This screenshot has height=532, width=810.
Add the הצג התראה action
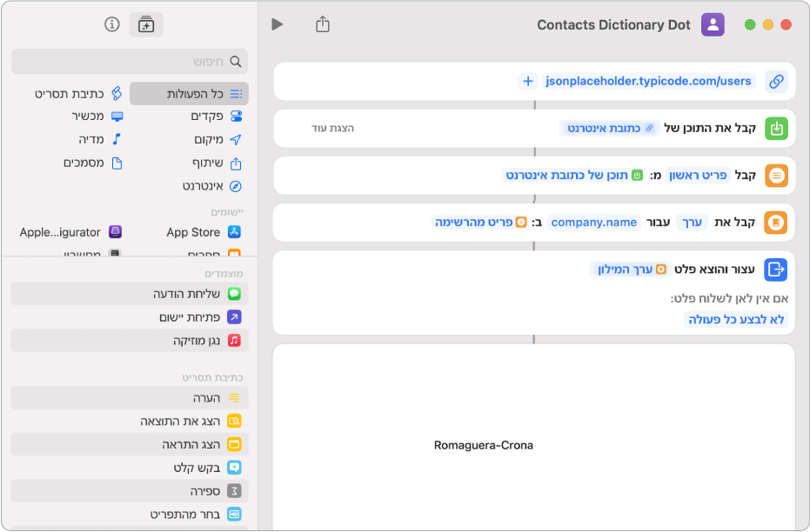(x=130, y=444)
